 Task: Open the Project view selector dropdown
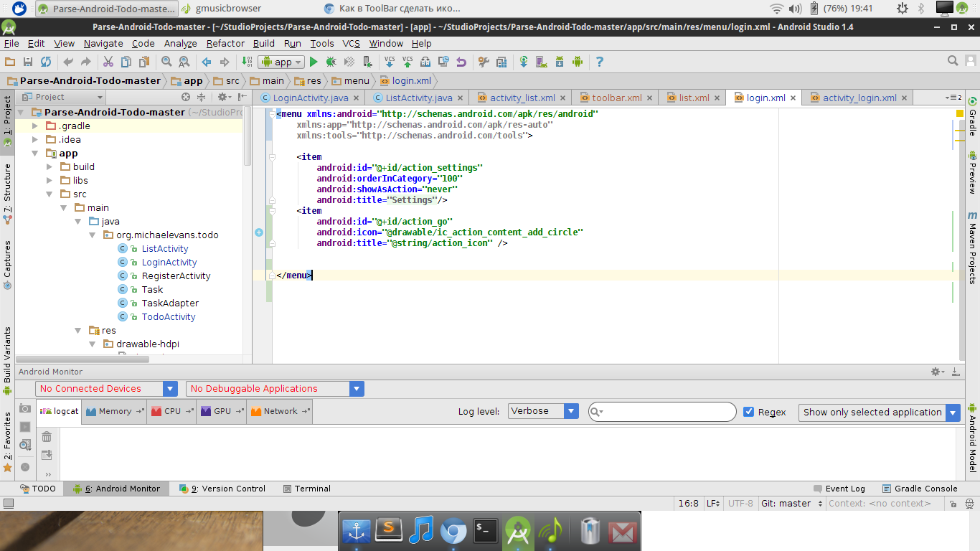click(62, 97)
